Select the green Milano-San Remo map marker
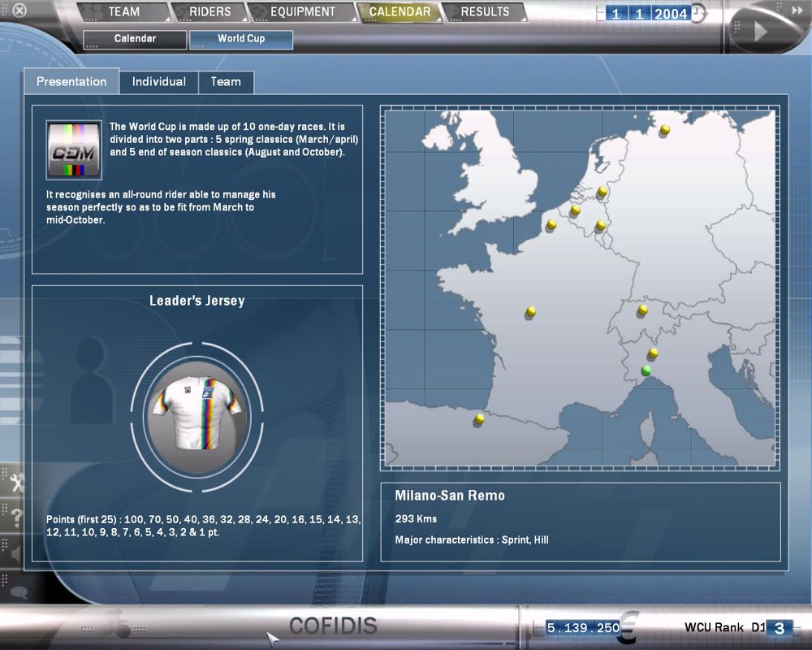 coord(646,370)
